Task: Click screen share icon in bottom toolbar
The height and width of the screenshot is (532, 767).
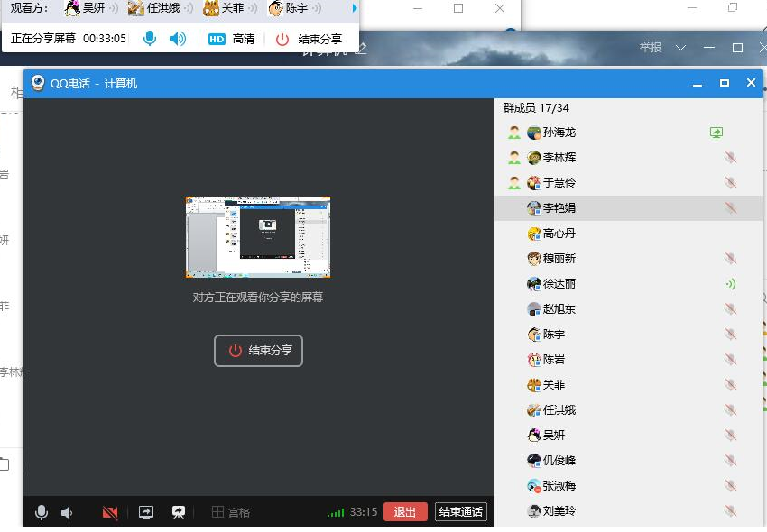Action: click(146, 512)
